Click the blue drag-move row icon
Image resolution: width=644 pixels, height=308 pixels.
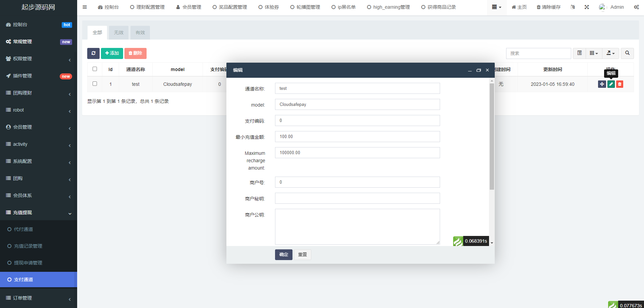[x=602, y=84]
